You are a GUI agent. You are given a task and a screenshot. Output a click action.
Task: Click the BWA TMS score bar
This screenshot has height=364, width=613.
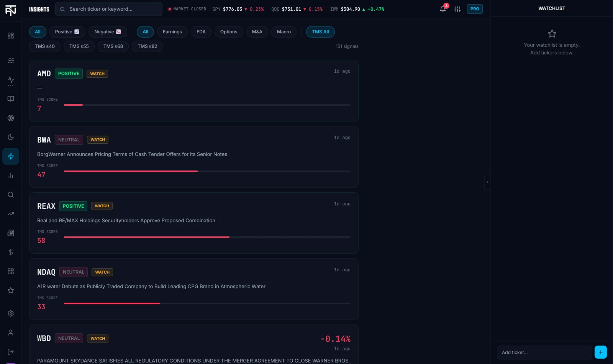[x=207, y=171]
